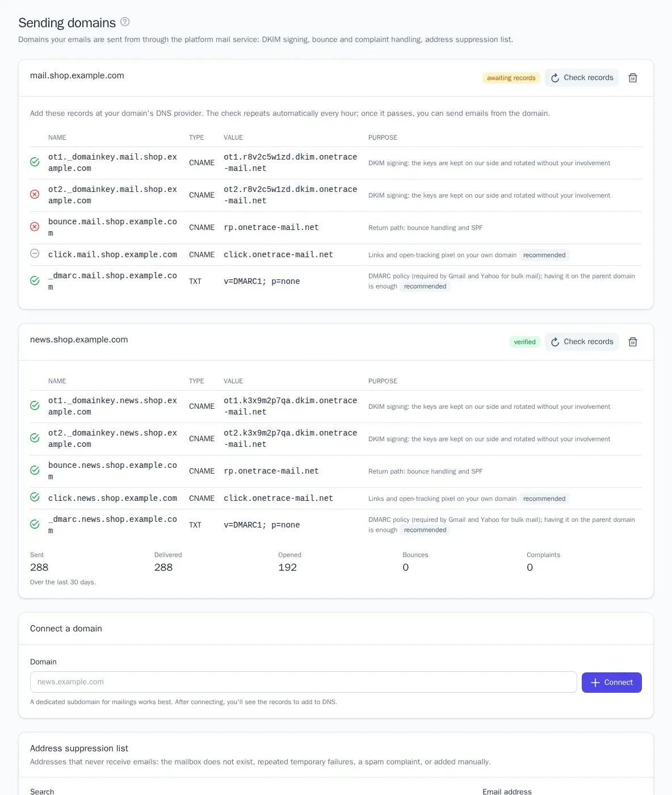Check records for news.shop.example.com
The width and height of the screenshot is (672, 795).
[582, 342]
